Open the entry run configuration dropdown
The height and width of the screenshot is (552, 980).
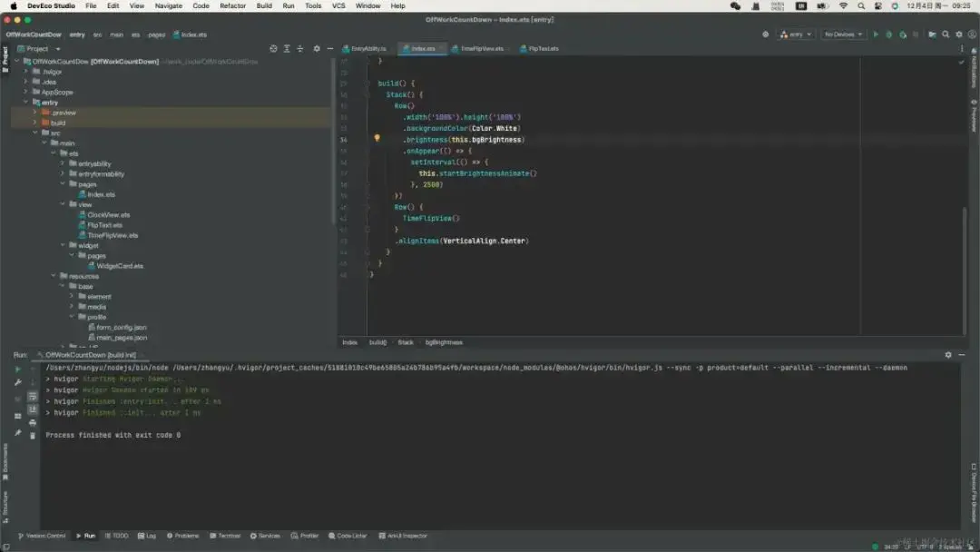pos(796,34)
